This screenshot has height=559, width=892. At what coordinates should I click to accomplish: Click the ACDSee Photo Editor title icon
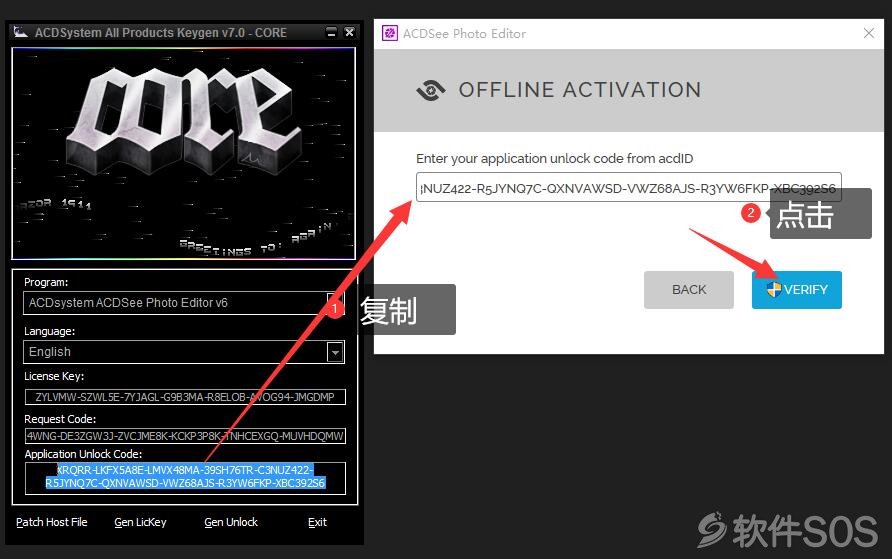[390, 34]
